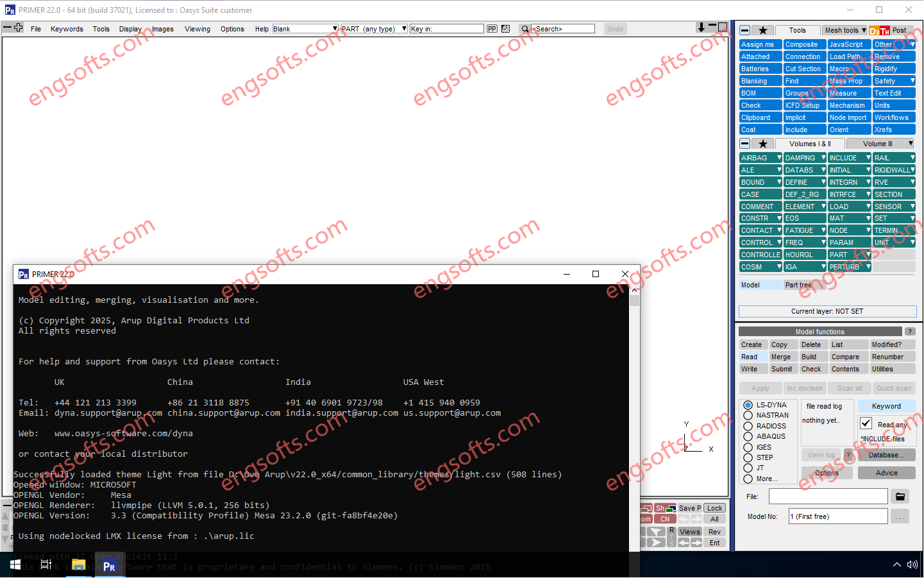Click the PP icon in the toolbar
This screenshot has width=924, height=578.
[x=492, y=29]
